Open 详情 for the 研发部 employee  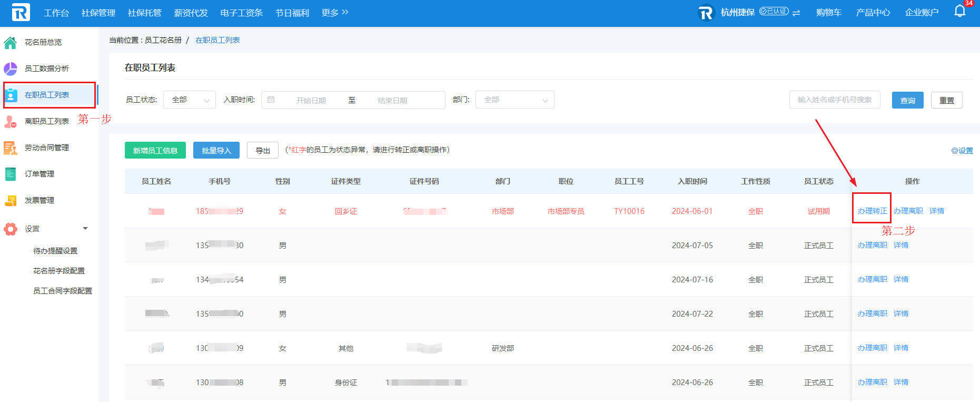tap(901, 348)
